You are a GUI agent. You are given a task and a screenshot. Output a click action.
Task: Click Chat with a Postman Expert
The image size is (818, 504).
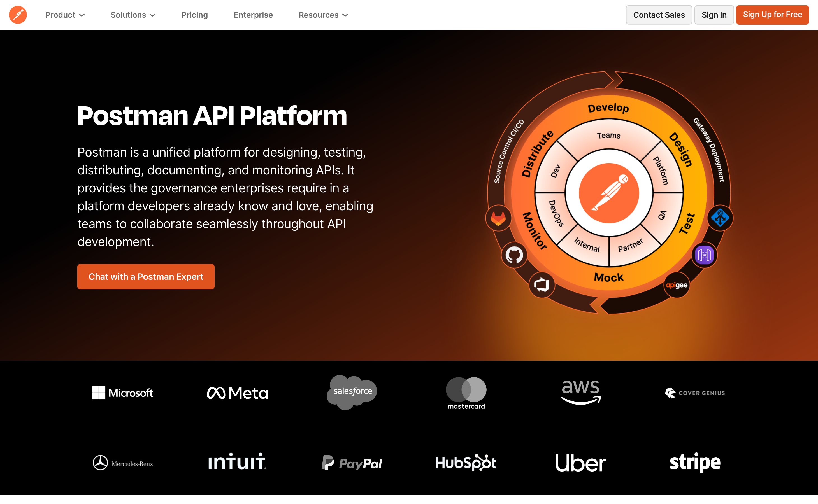146,277
